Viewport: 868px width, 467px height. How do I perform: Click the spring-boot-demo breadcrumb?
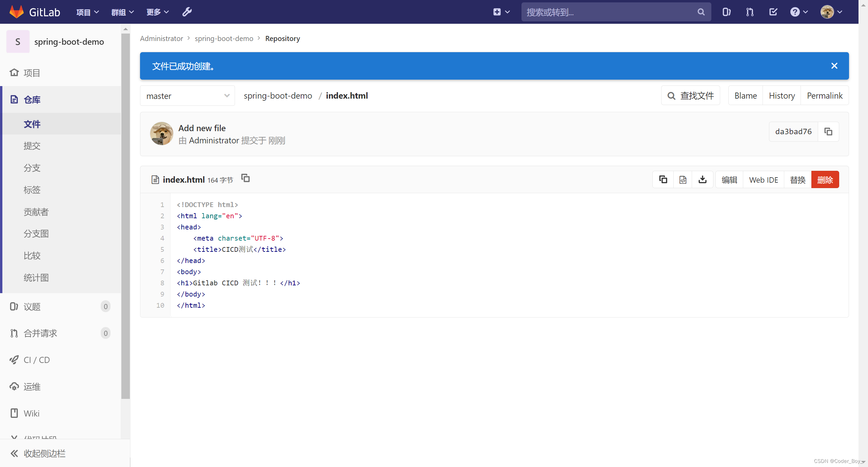tap(224, 39)
